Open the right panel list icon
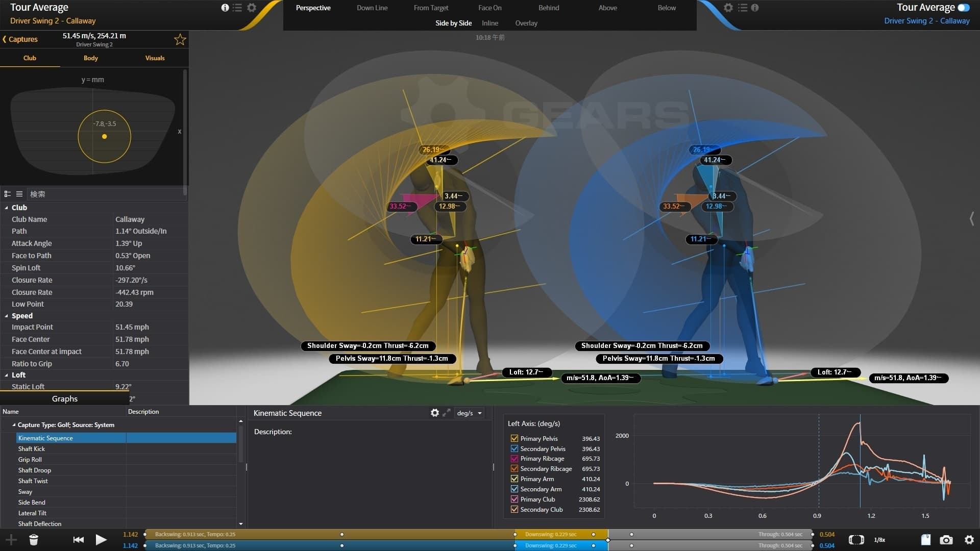This screenshot has height=551, width=980. 743,8
